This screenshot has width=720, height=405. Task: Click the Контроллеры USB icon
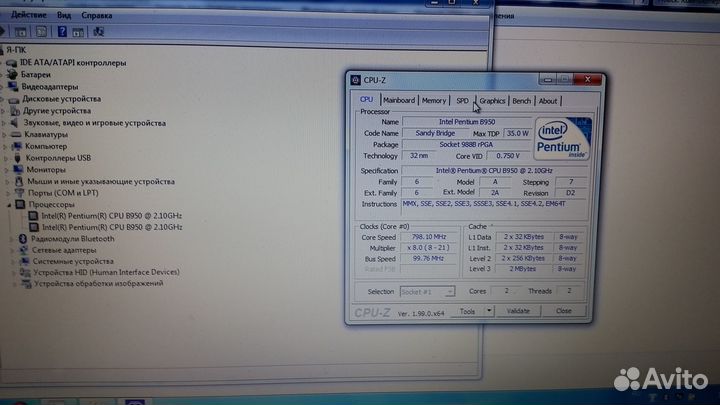click(x=17, y=158)
